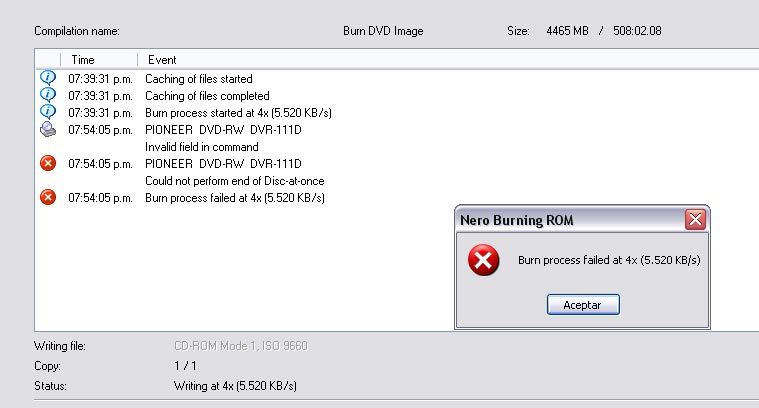Click the info icon beside Caching of files completed
This screenshot has height=408, width=759.
[x=47, y=94]
